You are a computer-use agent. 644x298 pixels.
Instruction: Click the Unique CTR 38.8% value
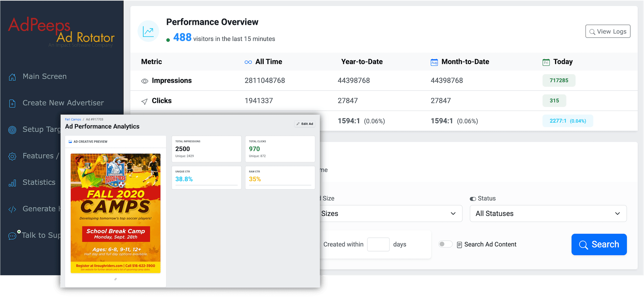[184, 179]
